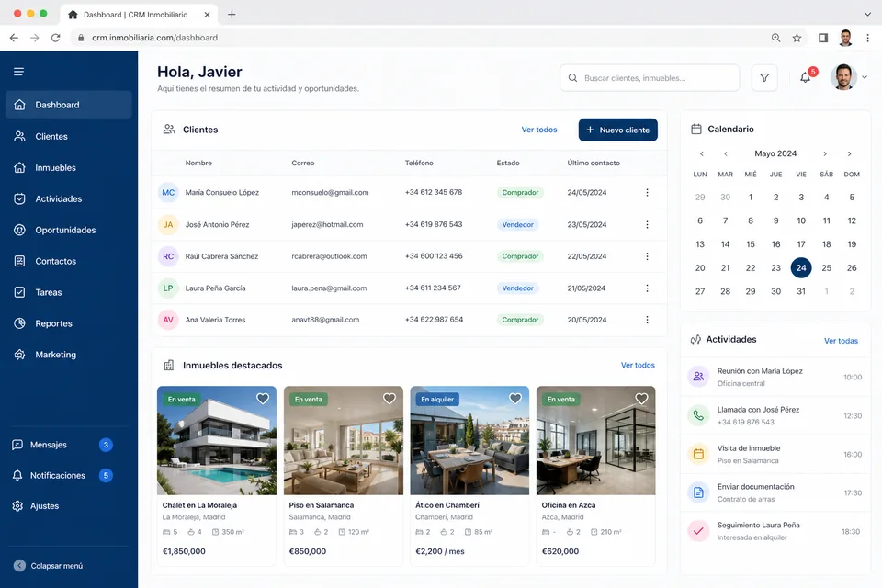Click the Reunión con María López activity icon
882x588 pixels.
(x=698, y=377)
